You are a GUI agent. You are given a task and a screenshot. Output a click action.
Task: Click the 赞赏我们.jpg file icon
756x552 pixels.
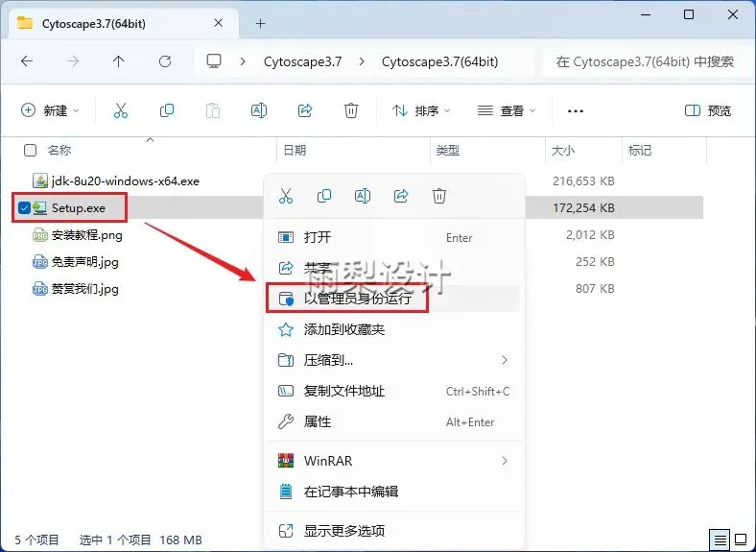tap(40, 289)
